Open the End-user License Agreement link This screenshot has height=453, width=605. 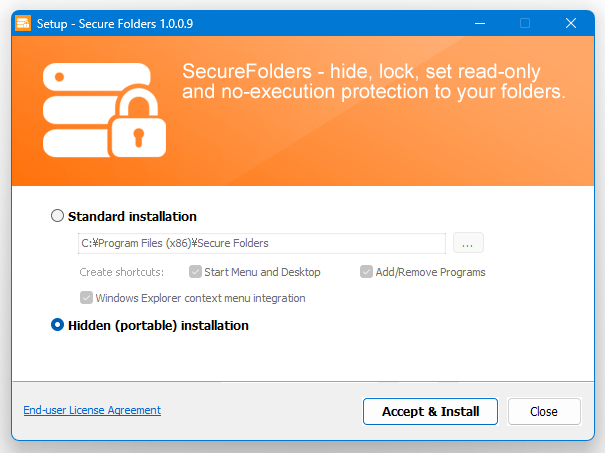(92, 410)
